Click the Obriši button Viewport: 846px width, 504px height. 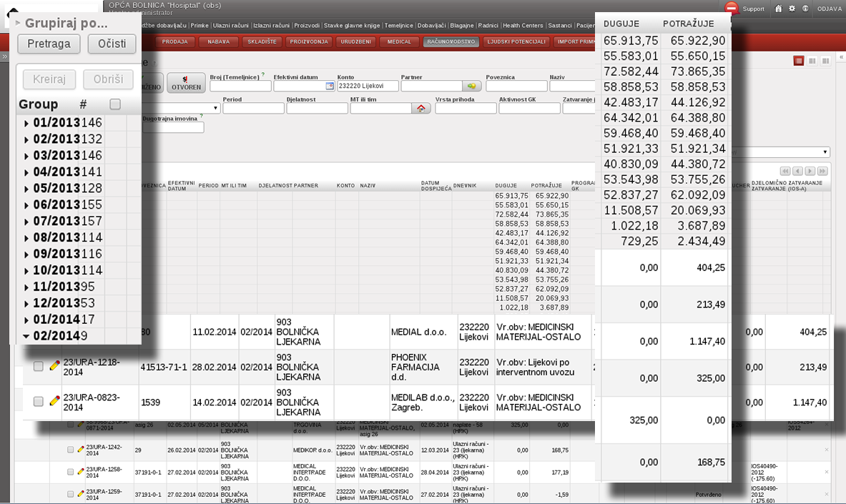[x=109, y=79]
